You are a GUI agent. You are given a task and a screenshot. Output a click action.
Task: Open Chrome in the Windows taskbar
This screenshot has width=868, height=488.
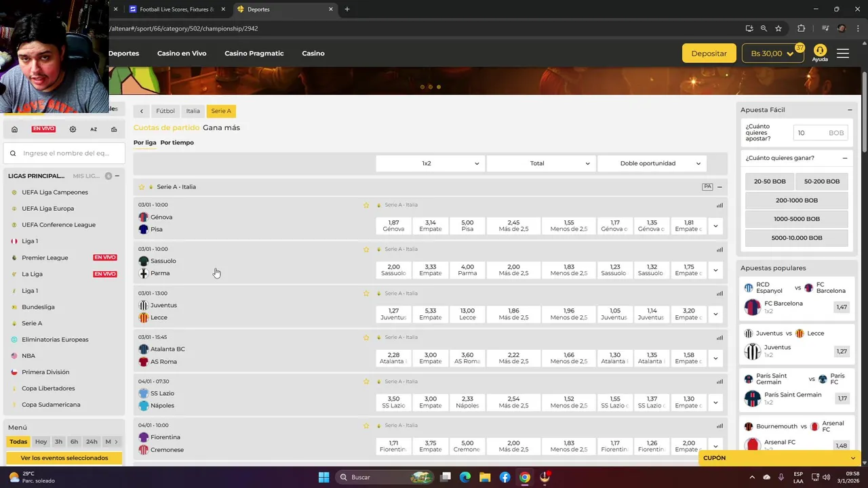[524, 477]
